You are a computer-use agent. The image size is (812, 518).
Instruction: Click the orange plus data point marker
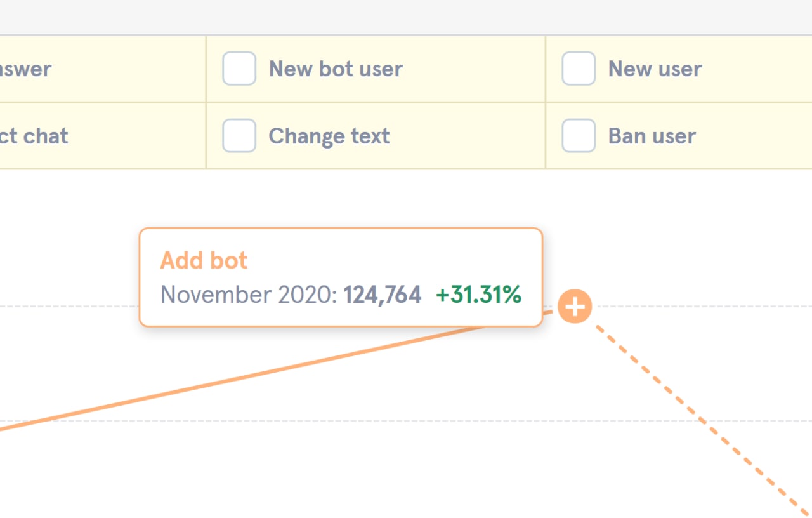(x=575, y=307)
